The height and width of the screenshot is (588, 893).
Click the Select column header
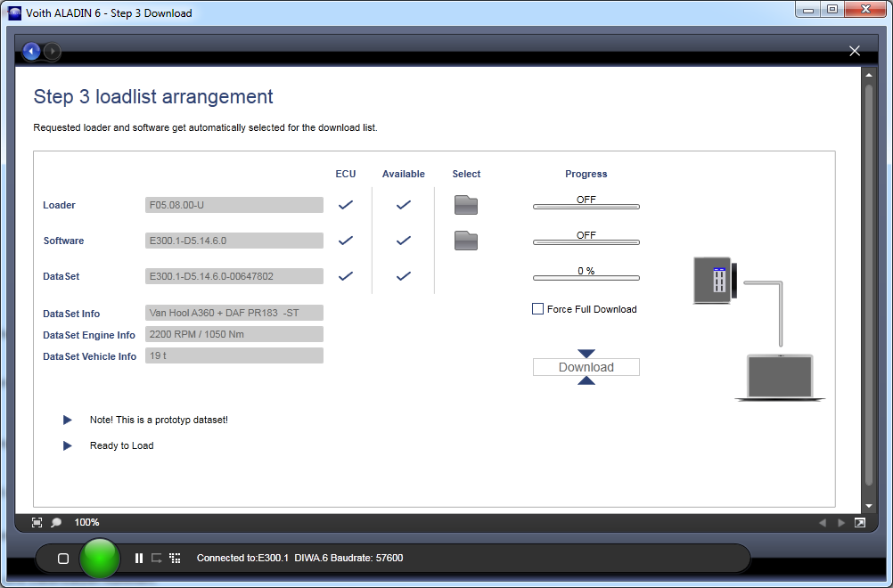click(x=466, y=175)
